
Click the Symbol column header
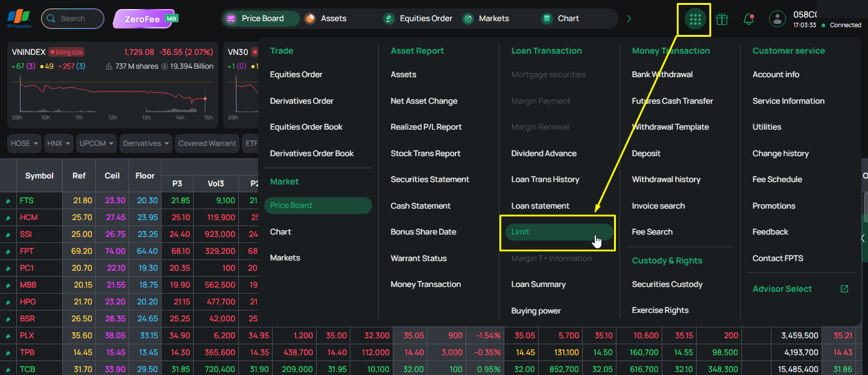(x=39, y=176)
